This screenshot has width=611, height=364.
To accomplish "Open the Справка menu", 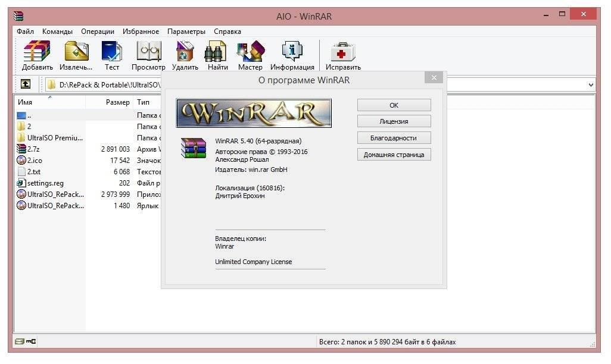I will tap(227, 32).
